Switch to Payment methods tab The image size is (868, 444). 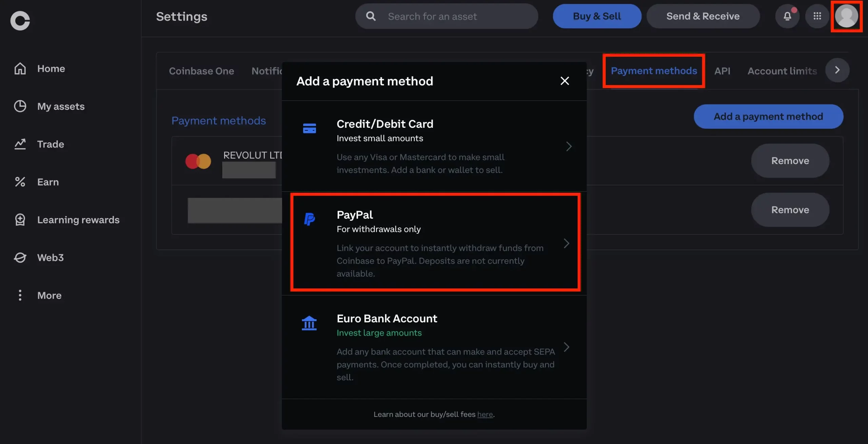coord(654,70)
